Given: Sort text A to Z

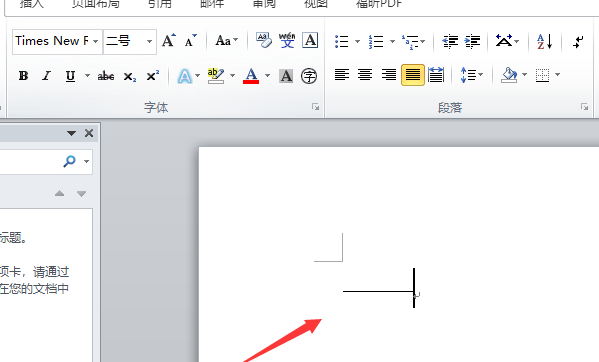Looking at the screenshot, I should coord(544,41).
